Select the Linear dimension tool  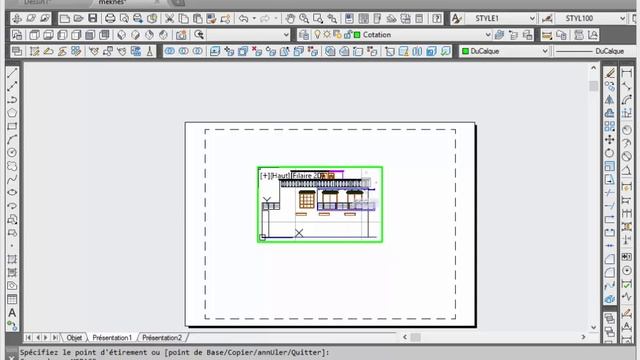627,73
